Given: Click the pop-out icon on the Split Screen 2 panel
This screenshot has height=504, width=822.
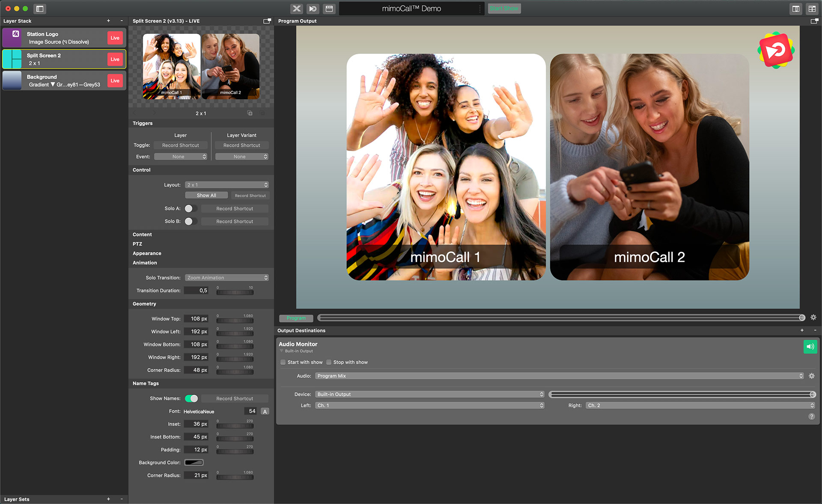Looking at the screenshot, I should click(x=267, y=21).
